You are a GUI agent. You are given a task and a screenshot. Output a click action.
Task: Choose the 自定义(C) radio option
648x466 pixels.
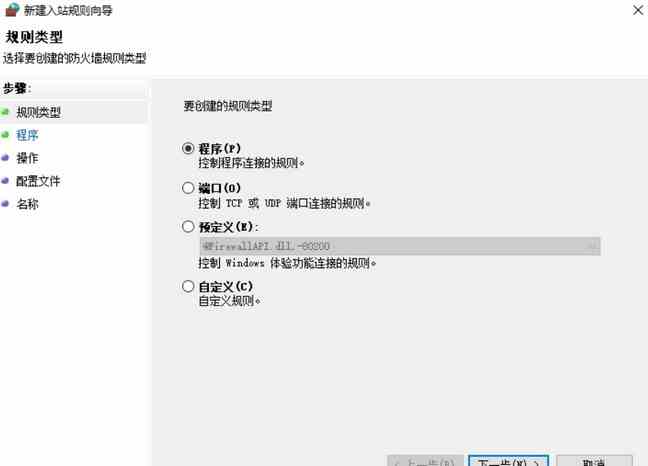point(188,286)
